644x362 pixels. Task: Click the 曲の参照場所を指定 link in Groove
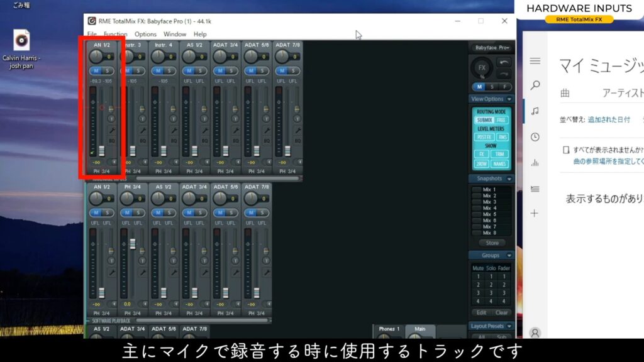pyautogui.click(x=609, y=162)
